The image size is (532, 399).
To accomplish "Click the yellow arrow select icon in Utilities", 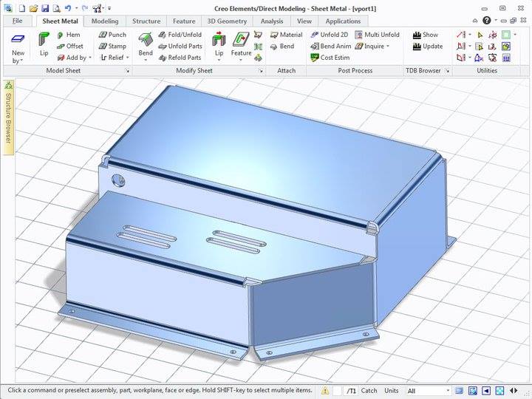I will pos(480,35).
